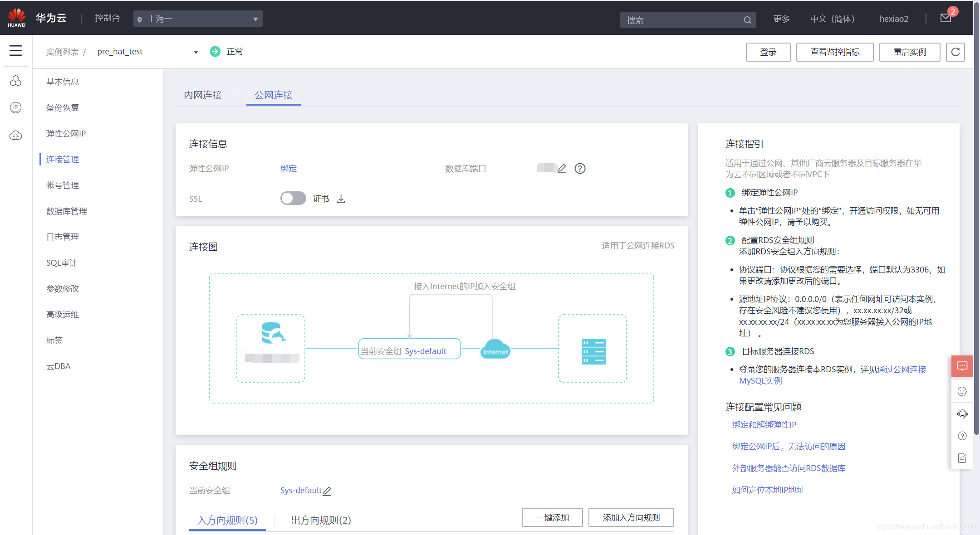The width and height of the screenshot is (980, 535).
Task: Open SQL审计 in sidebar
Action: [62, 263]
